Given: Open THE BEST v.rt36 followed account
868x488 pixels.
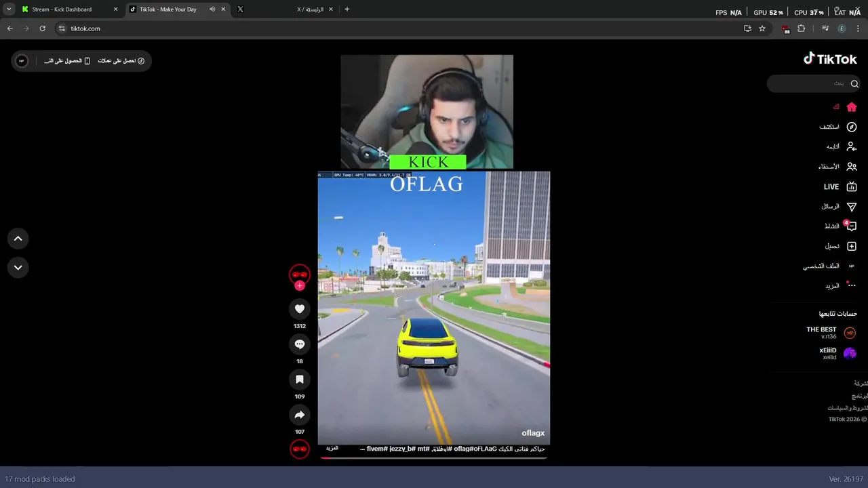Looking at the screenshot, I should (x=831, y=333).
